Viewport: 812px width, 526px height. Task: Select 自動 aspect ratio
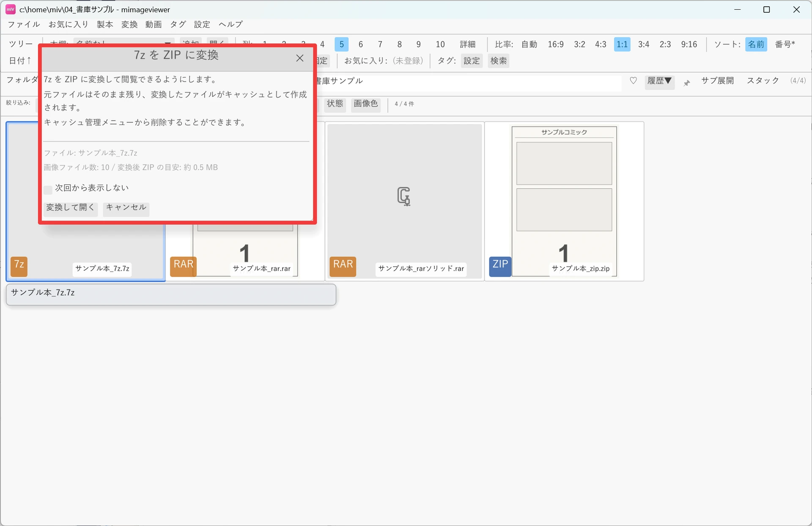point(529,44)
